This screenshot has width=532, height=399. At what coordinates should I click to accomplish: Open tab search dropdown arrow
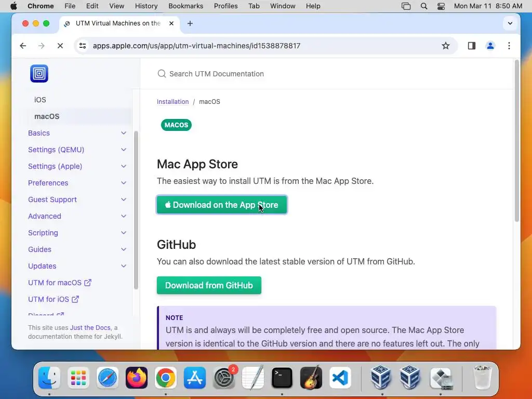point(510,23)
